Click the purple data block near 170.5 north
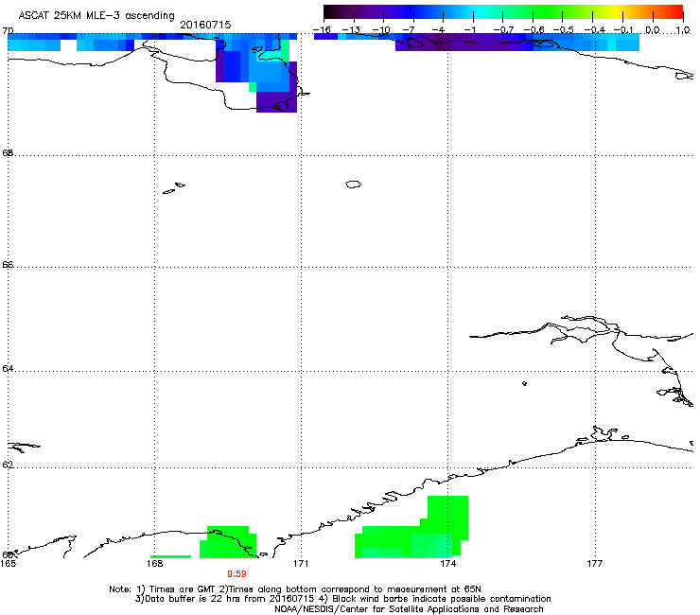This screenshot has width=700, height=615. pyautogui.click(x=277, y=102)
